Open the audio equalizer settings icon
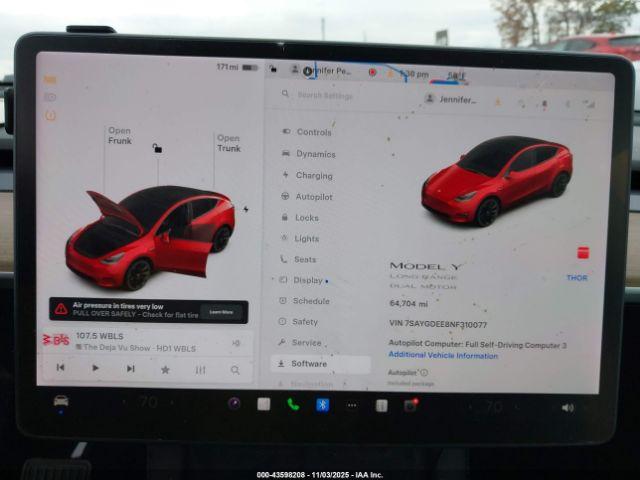640x480 pixels. [200, 370]
